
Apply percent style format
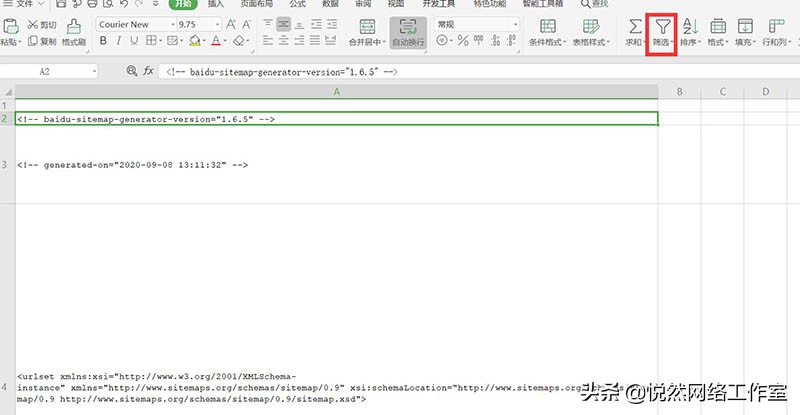(x=463, y=40)
